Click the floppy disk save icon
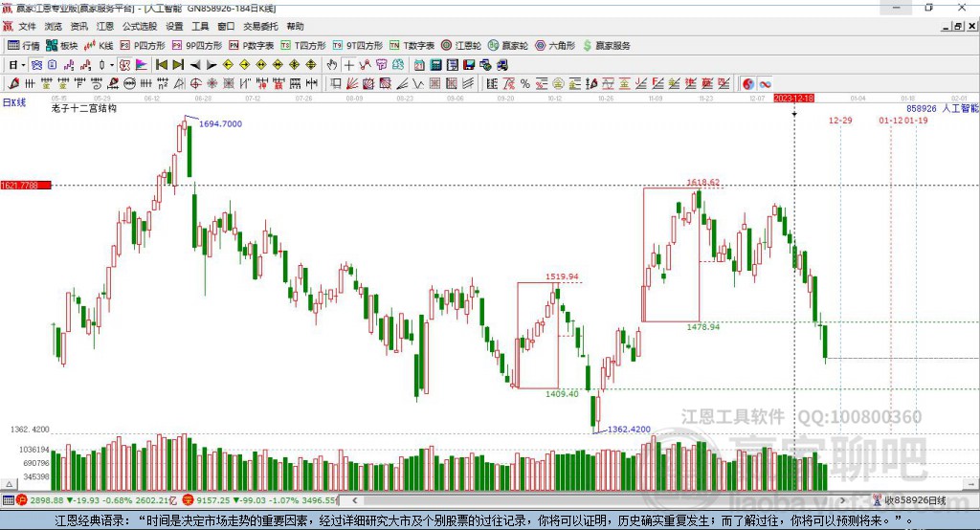This screenshot has height=530, width=980. click(x=469, y=65)
